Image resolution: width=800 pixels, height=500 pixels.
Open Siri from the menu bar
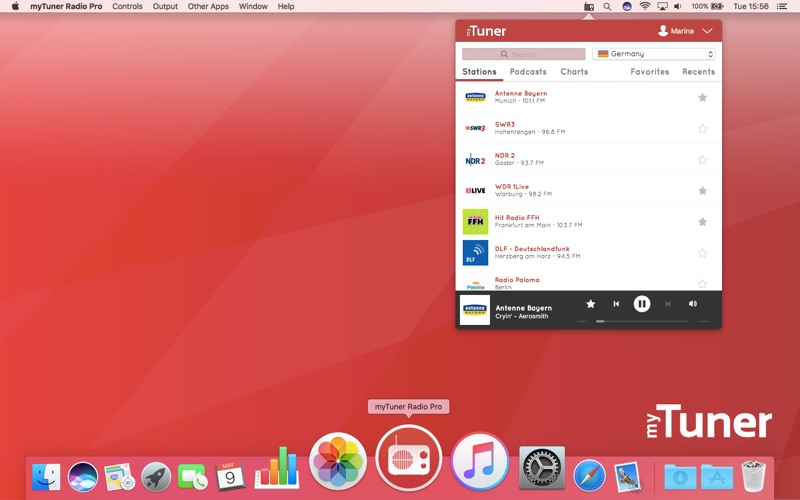tap(627, 7)
